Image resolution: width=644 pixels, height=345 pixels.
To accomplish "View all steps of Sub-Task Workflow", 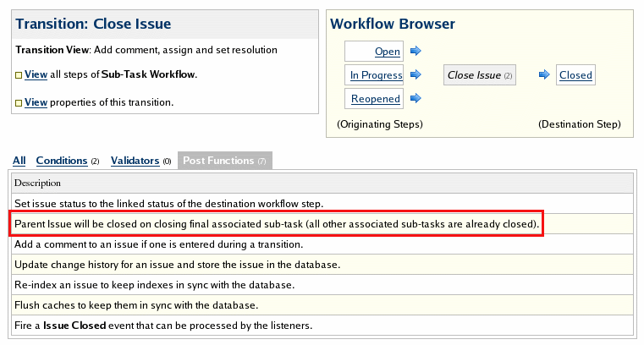I will 36,74.
